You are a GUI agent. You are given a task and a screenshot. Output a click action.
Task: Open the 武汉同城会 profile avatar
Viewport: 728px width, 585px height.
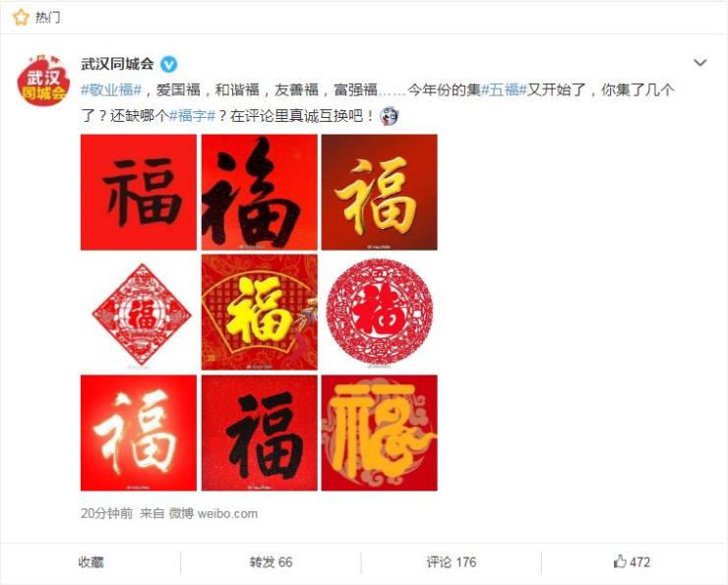coord(43,80)
